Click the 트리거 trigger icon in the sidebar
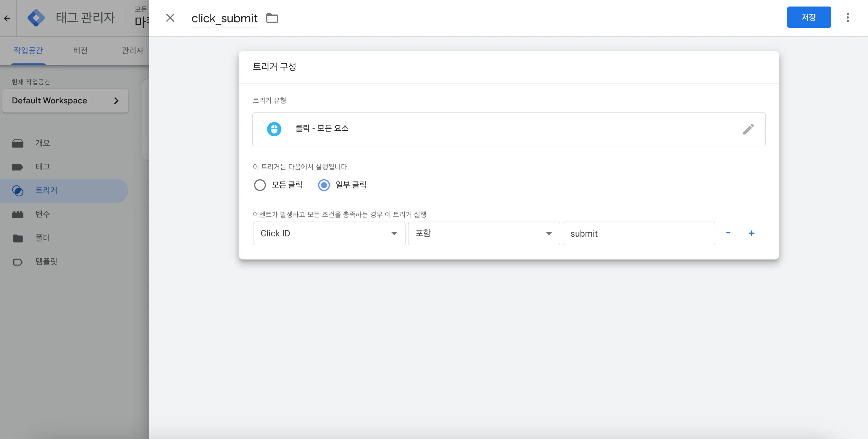 [x=18, y=191]
